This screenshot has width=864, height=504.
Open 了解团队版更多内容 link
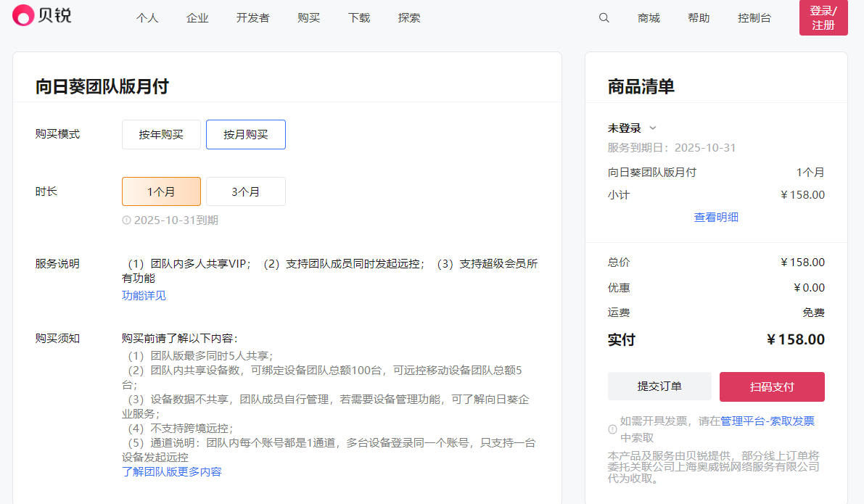coord(172,471)
